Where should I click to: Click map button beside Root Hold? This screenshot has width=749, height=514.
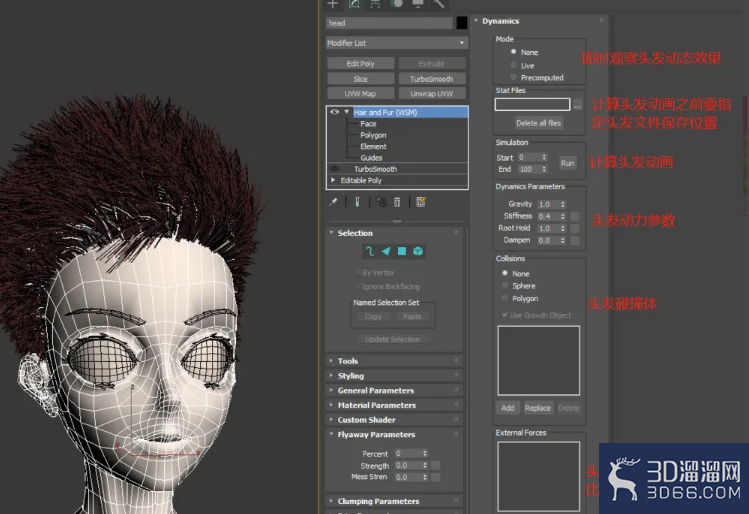575,228
